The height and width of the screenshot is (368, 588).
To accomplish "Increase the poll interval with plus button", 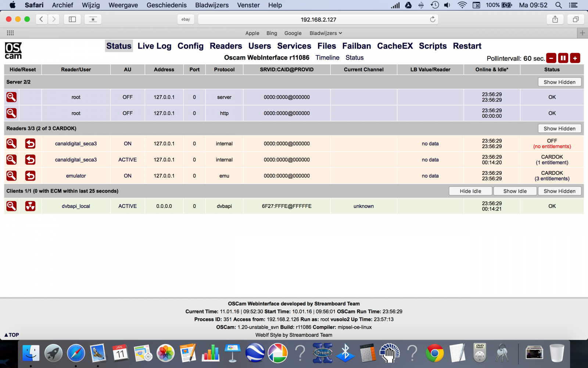I will point(575,58).
